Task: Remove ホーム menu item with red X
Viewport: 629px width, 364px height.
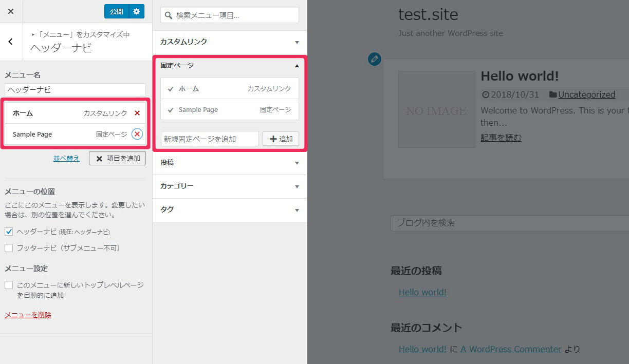Action: coord(137,113)
